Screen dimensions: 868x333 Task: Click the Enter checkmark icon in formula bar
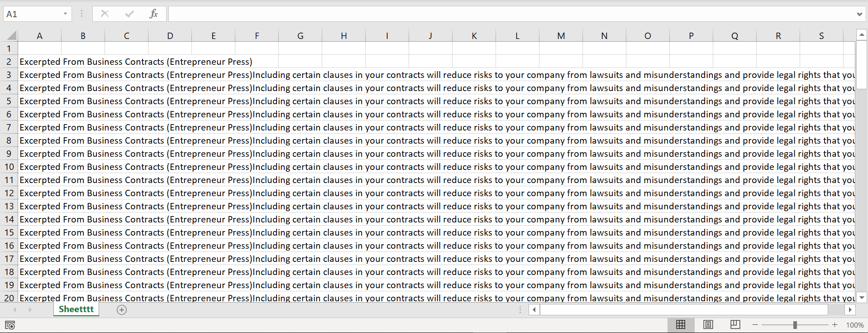(129, 14)
